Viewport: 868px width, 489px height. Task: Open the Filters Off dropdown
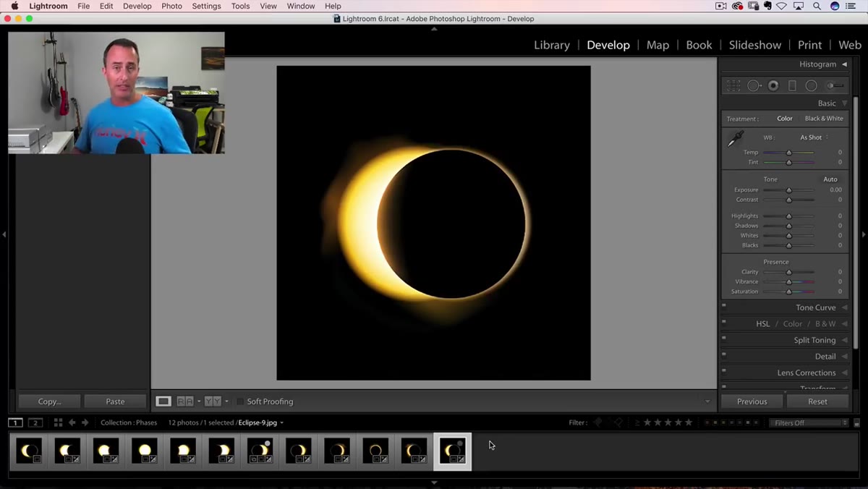(x=809, y=423)
